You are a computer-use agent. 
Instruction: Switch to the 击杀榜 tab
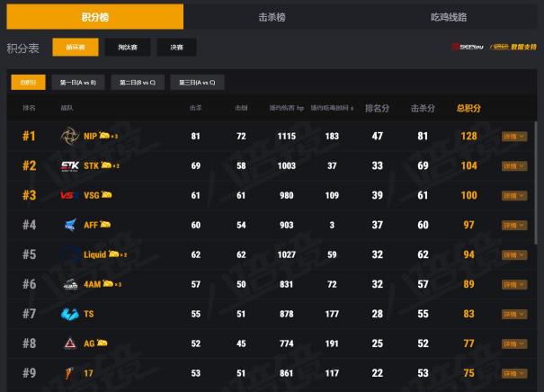(x=272, y=17)
